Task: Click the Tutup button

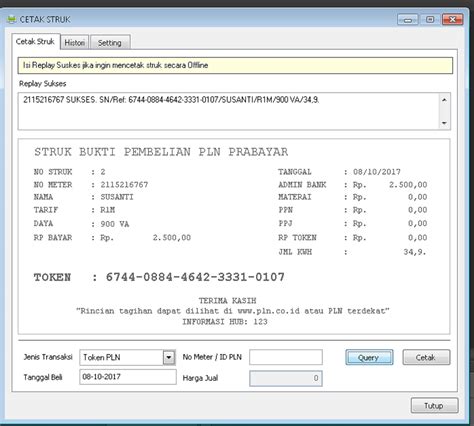Action: click(x=434, y=406)
